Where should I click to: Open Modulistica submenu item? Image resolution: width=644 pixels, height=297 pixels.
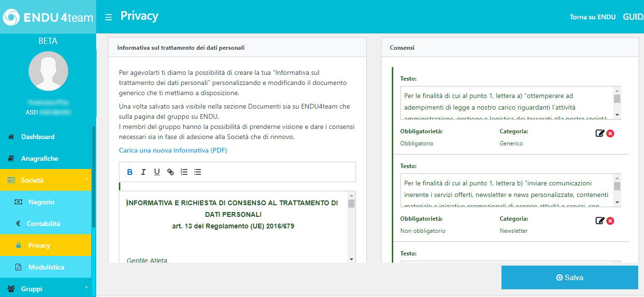click(x=46, y=267)
